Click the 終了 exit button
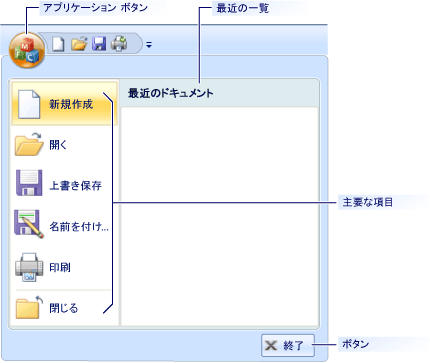 288,345
